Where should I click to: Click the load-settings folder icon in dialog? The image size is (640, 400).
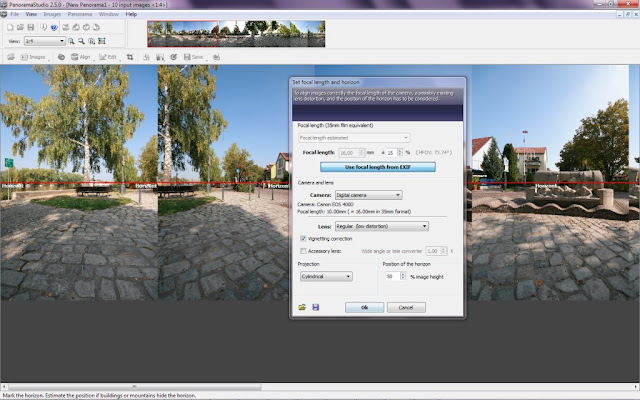pos(302,307)
